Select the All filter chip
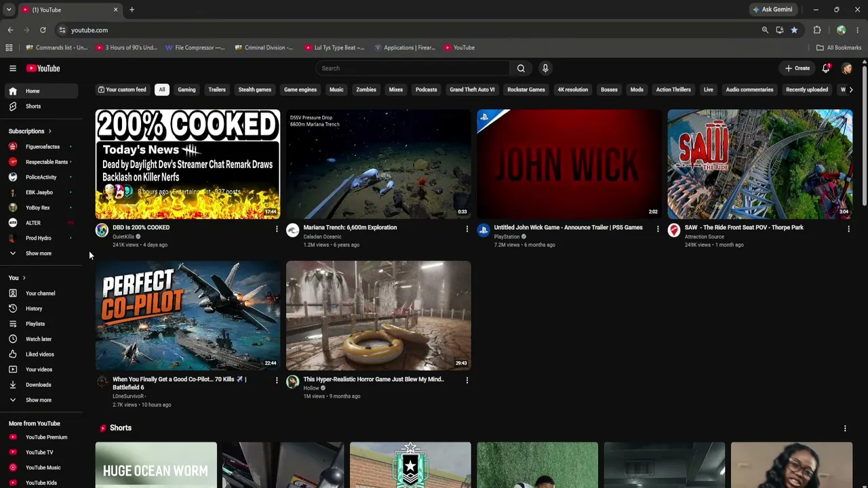 point(162,89)
